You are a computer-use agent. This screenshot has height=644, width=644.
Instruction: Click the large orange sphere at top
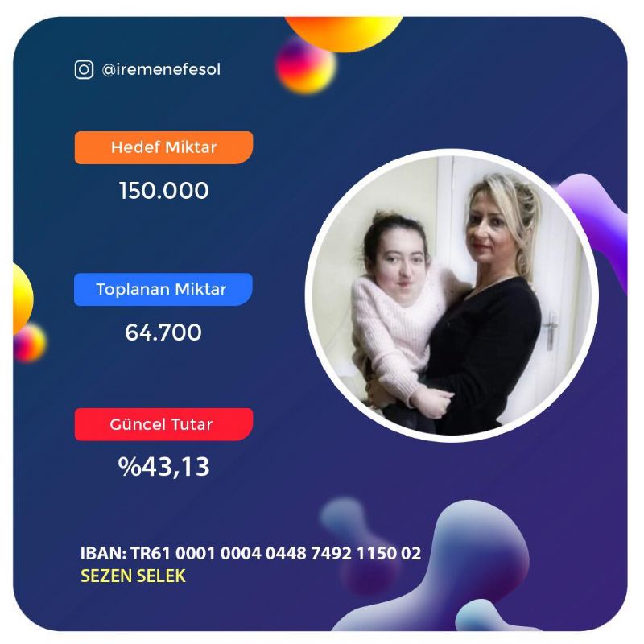[345, 34]
